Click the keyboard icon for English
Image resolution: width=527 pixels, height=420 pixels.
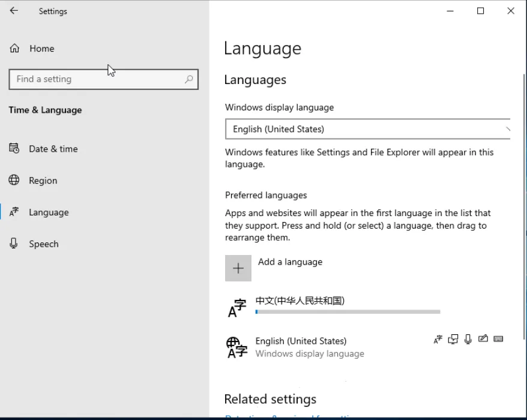(x=498, y=339)
